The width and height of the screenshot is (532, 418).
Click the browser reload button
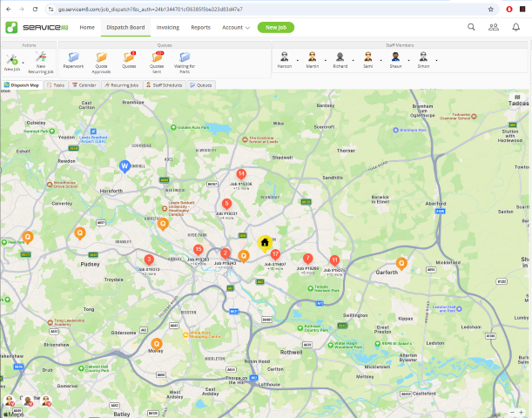(35, 10)
